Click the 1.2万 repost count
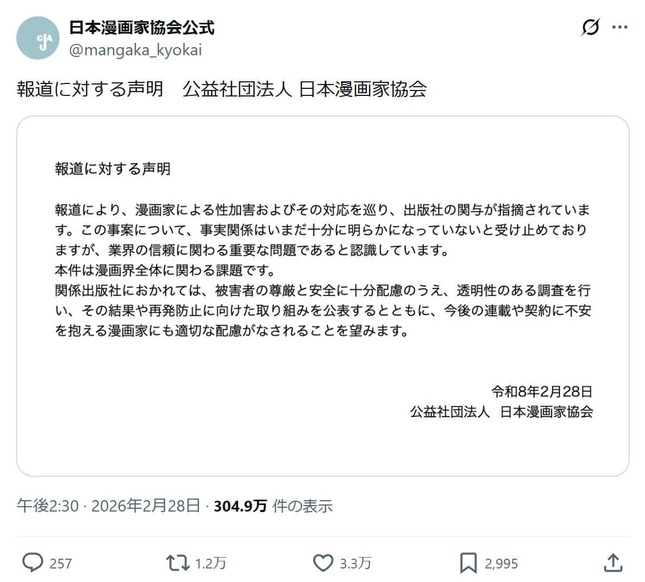The image size is (645, 582). (210, 564)
